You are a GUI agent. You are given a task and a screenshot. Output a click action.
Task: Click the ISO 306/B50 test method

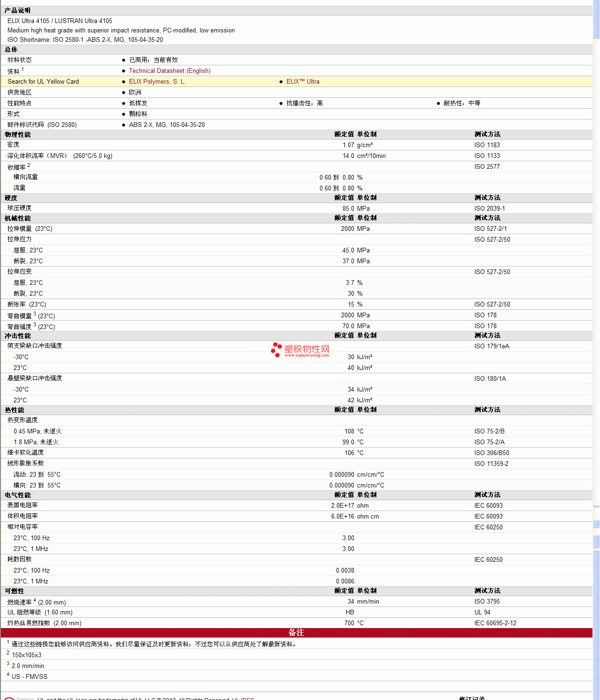coord(492,453)
